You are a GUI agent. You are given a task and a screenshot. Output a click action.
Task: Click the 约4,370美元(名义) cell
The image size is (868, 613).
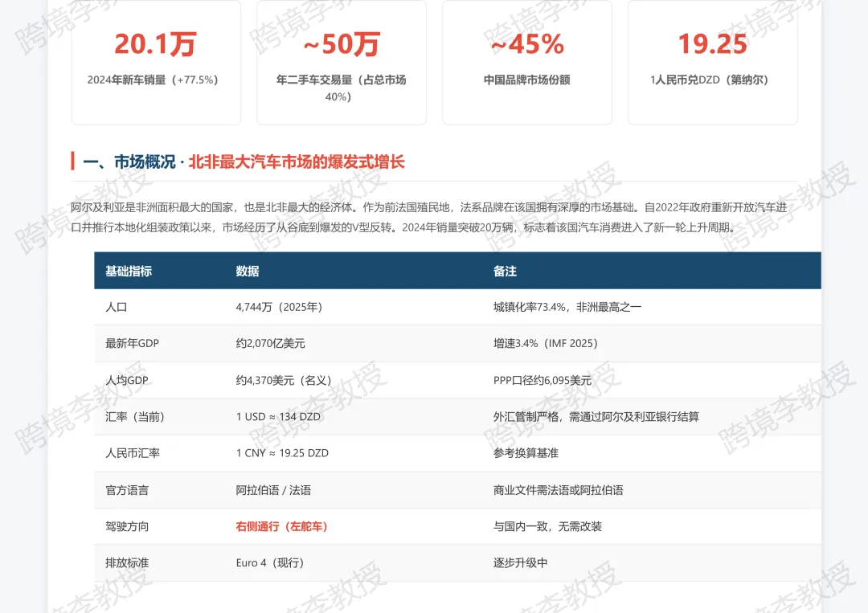coord(284,380)
